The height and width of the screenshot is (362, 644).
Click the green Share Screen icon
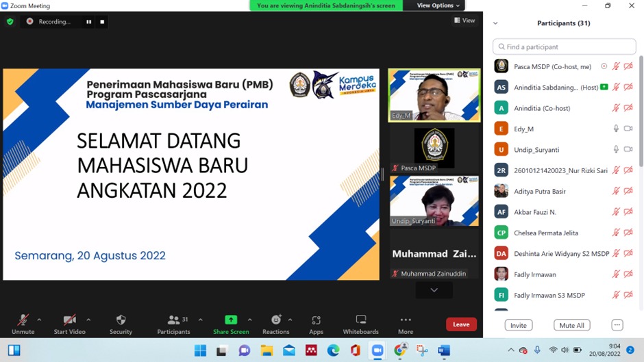tap(231, 320)
